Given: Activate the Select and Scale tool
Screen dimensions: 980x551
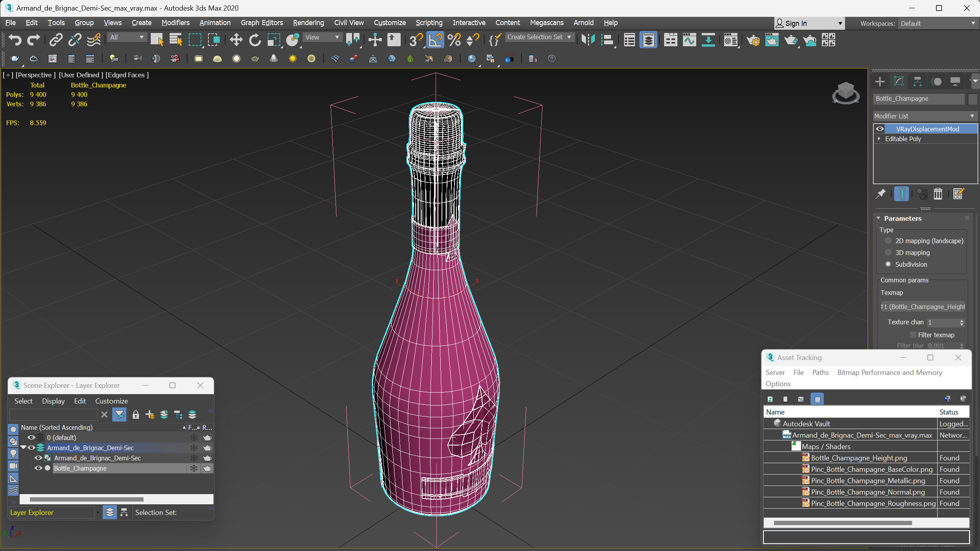Looking at the screenshot, I should pos(274,40).
